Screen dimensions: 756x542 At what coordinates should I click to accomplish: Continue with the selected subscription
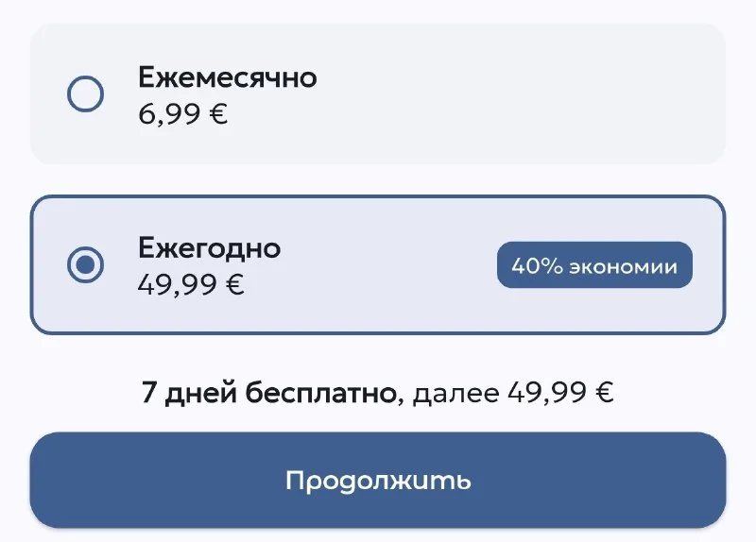tap(378, 480)
